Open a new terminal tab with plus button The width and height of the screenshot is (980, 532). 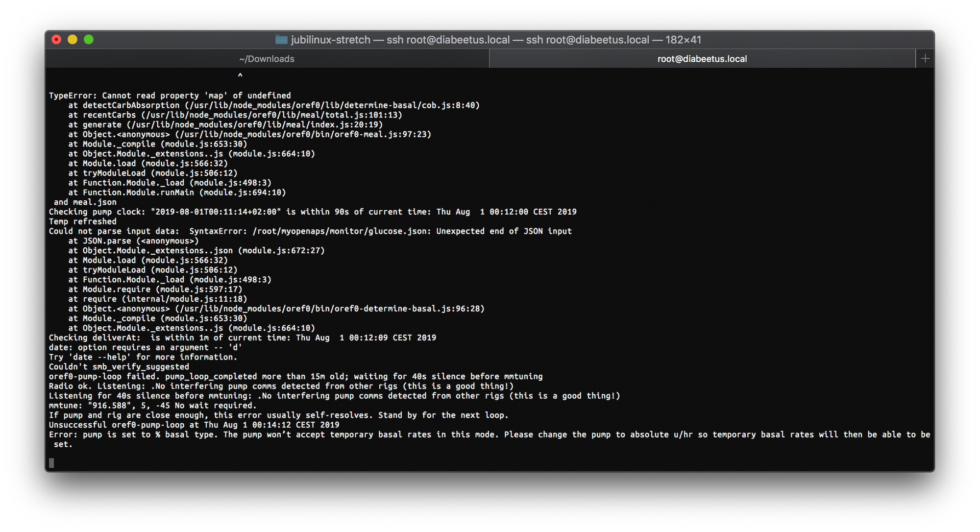[925, 59]
